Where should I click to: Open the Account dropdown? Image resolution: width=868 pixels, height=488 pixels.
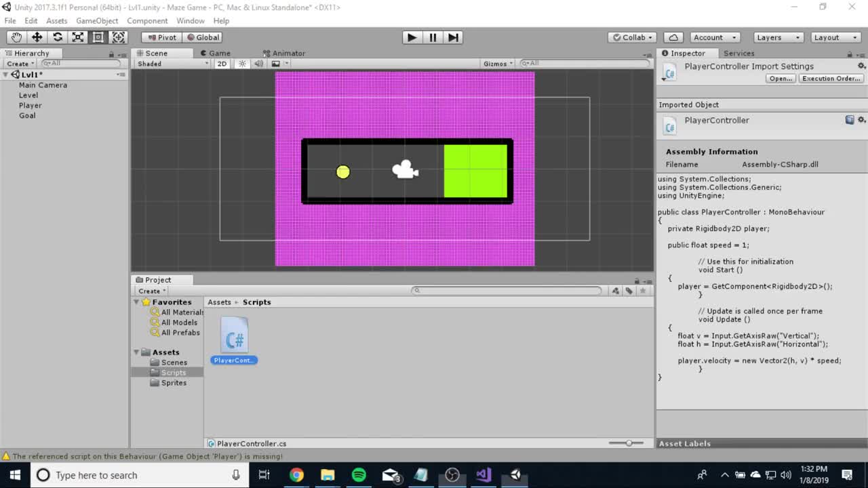point(714,37)
